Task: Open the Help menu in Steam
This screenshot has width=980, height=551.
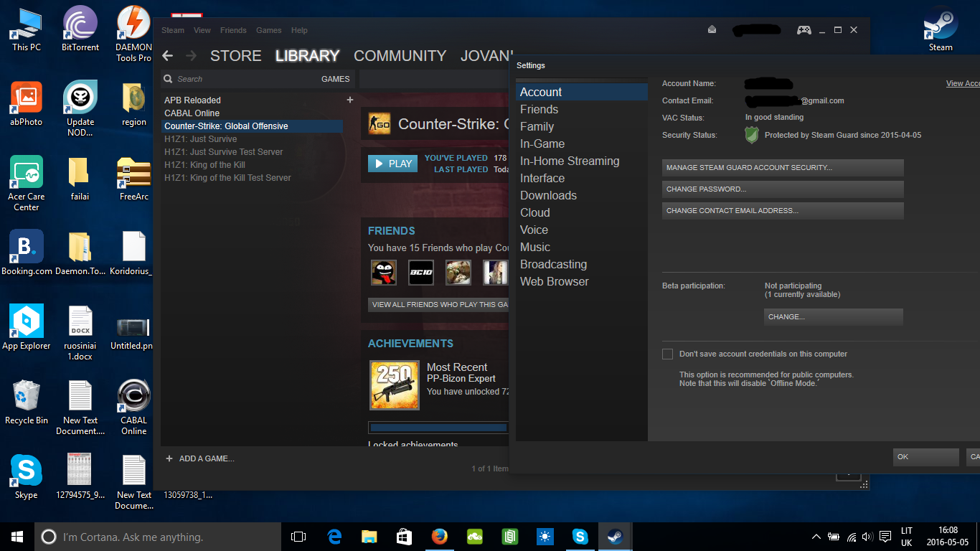Action: tap(299, 30)
